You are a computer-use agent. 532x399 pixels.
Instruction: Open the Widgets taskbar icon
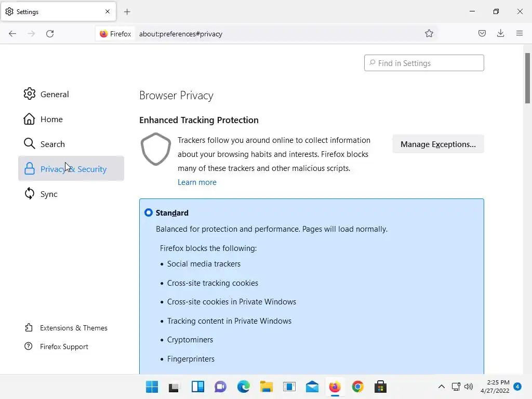coord(197,387)
